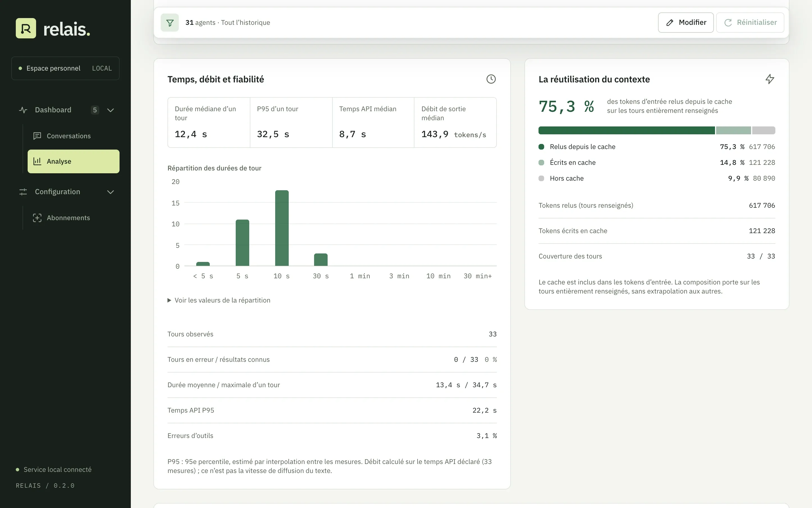
Task: Click the RELAIS / 0.2.0 version label
Action: click(45, 485)
